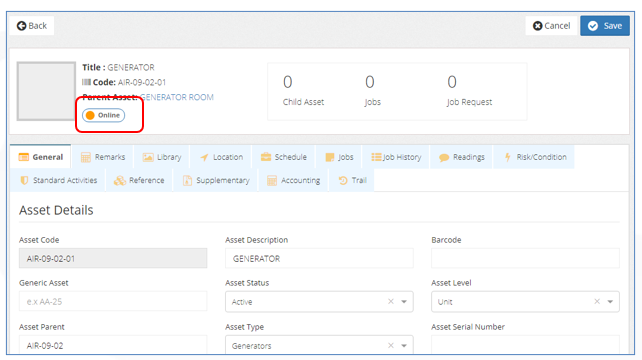Switch to the Supplementary tab

pos(216,181)
